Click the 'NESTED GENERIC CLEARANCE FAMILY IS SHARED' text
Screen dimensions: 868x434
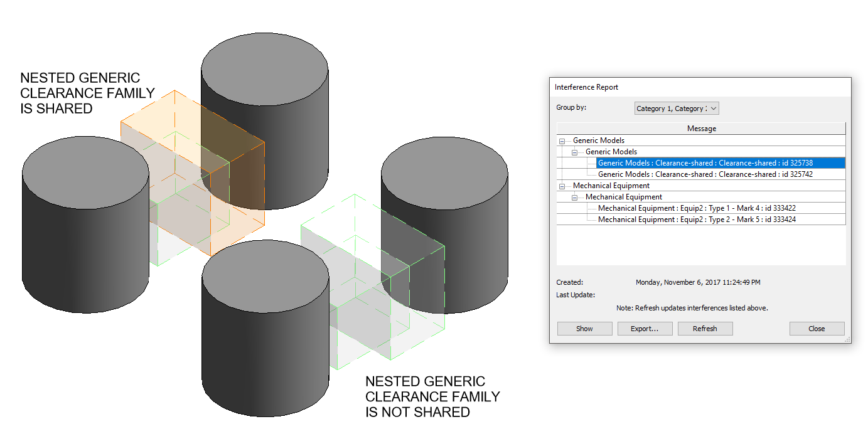[x=87, y=93]
